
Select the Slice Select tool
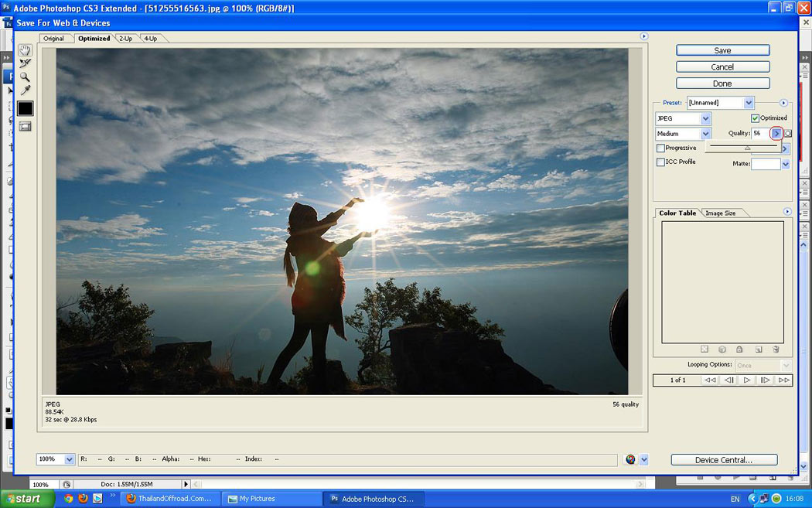(25, 63)
